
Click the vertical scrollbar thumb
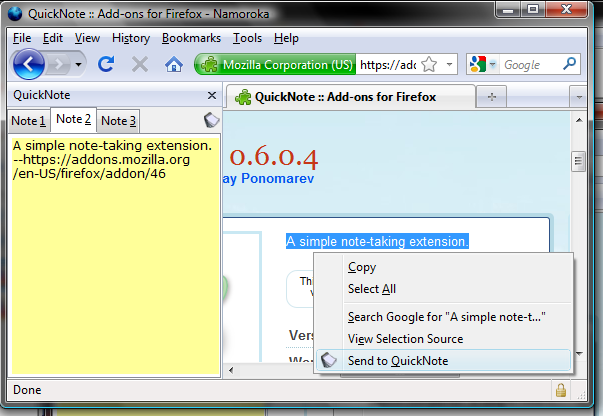point(578,161)
